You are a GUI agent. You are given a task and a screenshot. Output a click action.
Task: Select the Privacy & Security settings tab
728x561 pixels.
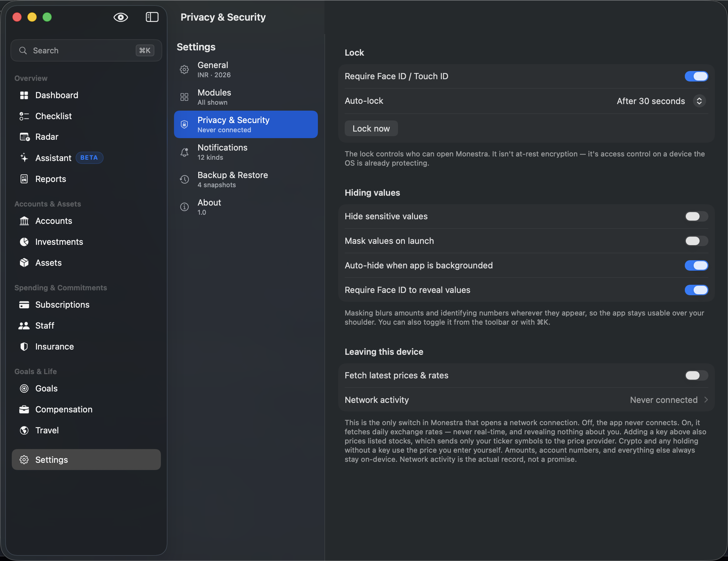[246, 124]
